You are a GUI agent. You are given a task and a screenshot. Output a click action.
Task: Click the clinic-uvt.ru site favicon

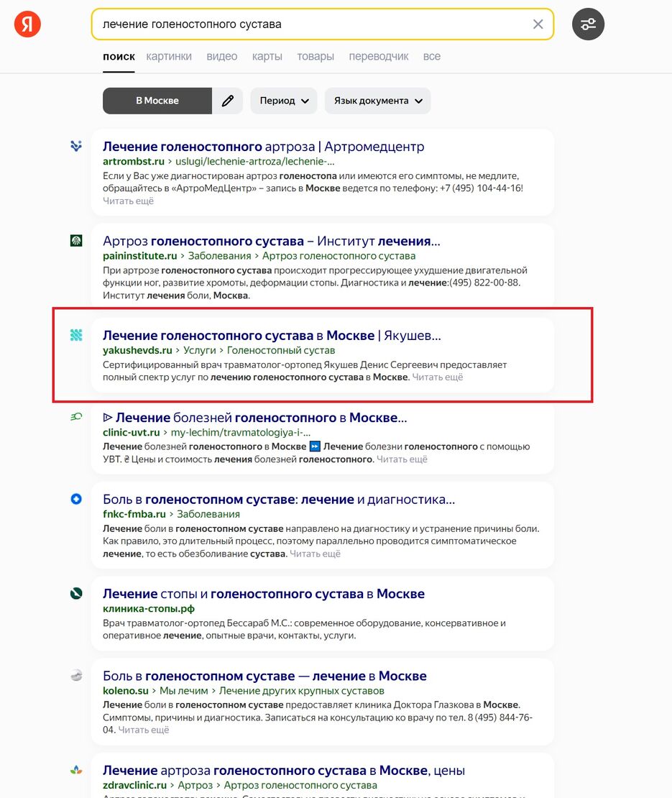tap(76, 417)
